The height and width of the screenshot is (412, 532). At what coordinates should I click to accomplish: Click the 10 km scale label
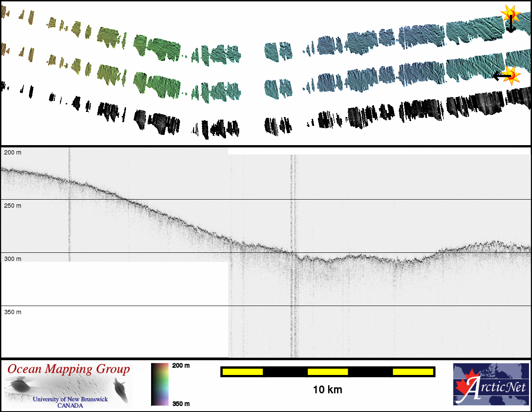(327, 389)
